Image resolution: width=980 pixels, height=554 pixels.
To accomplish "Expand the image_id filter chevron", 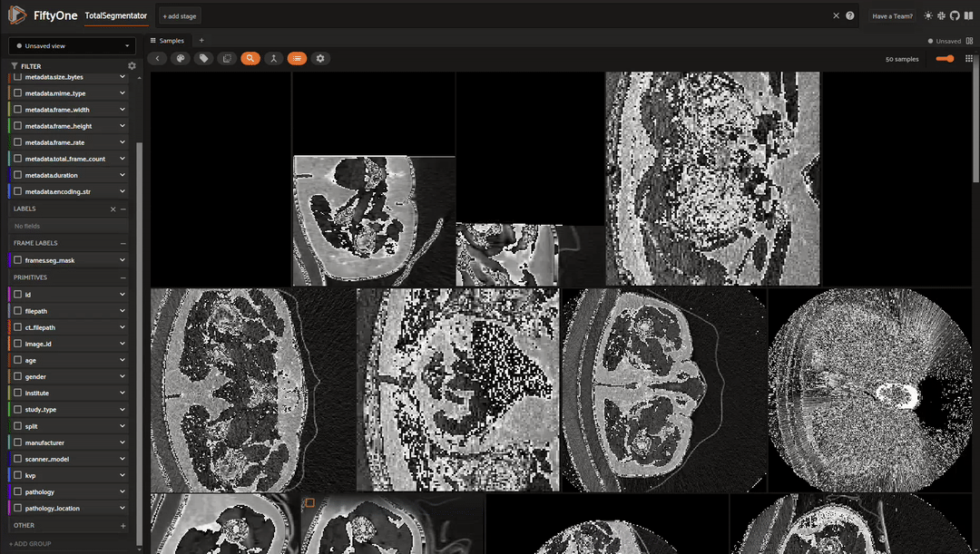I will click(122, 344).
